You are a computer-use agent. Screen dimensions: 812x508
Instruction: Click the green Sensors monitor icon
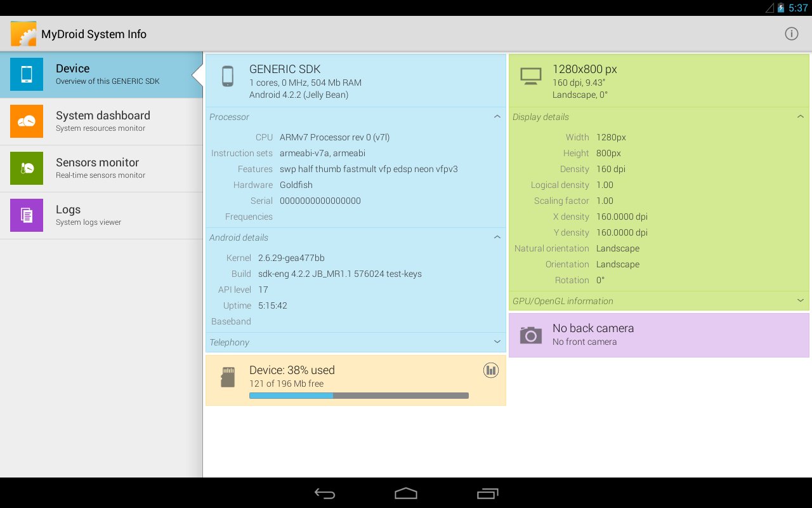27,168
